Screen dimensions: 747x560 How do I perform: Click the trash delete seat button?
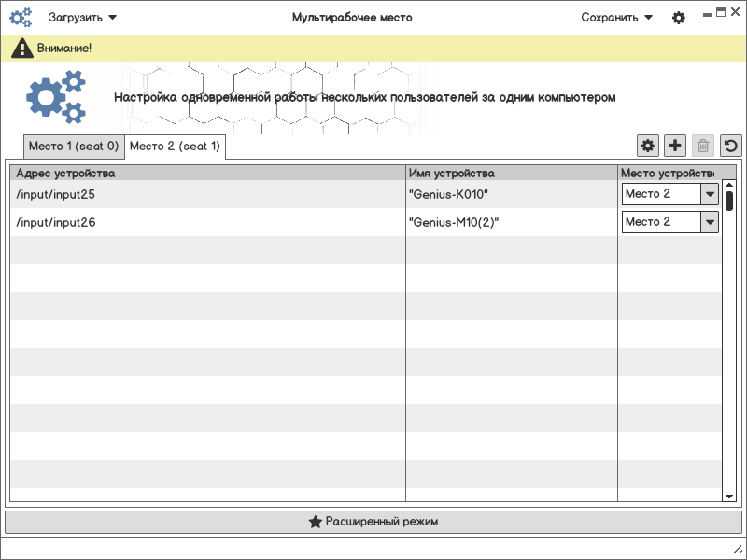tap(703, 146)
